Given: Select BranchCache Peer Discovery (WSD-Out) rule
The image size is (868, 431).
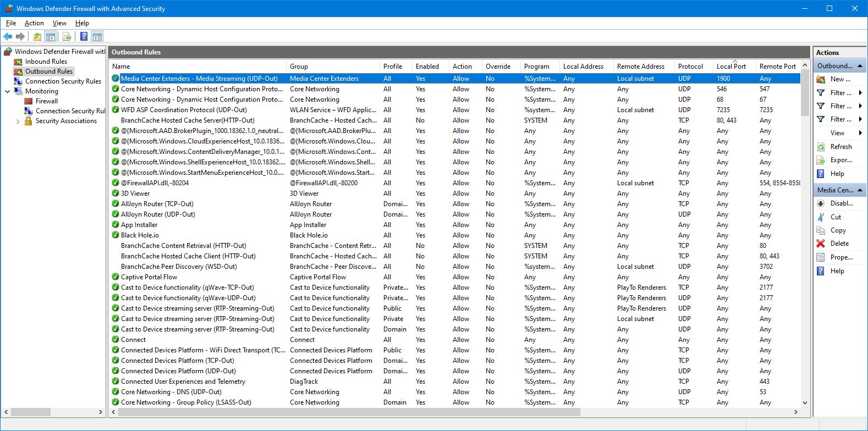Looking at the screenshot, I should pos(454,267).
